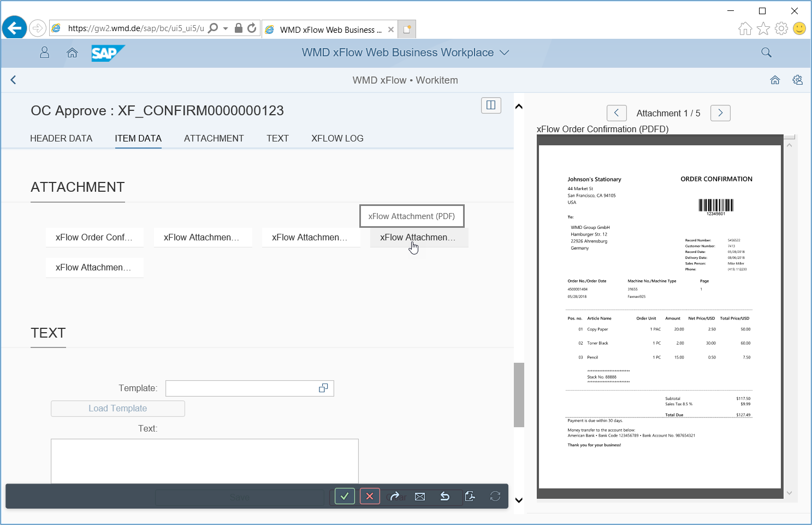812x525 pixels.
Task: Open the xFlow Order Conf attachment
Action: coord(94,237)
